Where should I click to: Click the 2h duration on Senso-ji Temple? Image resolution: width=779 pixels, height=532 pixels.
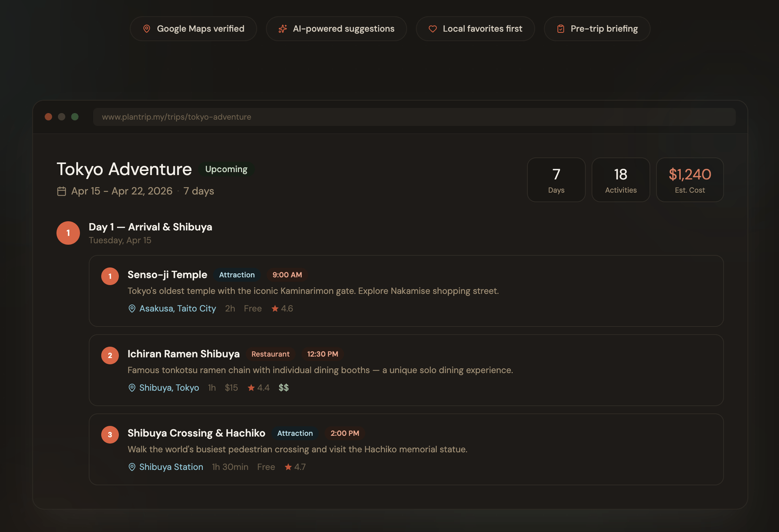[230, 308]
